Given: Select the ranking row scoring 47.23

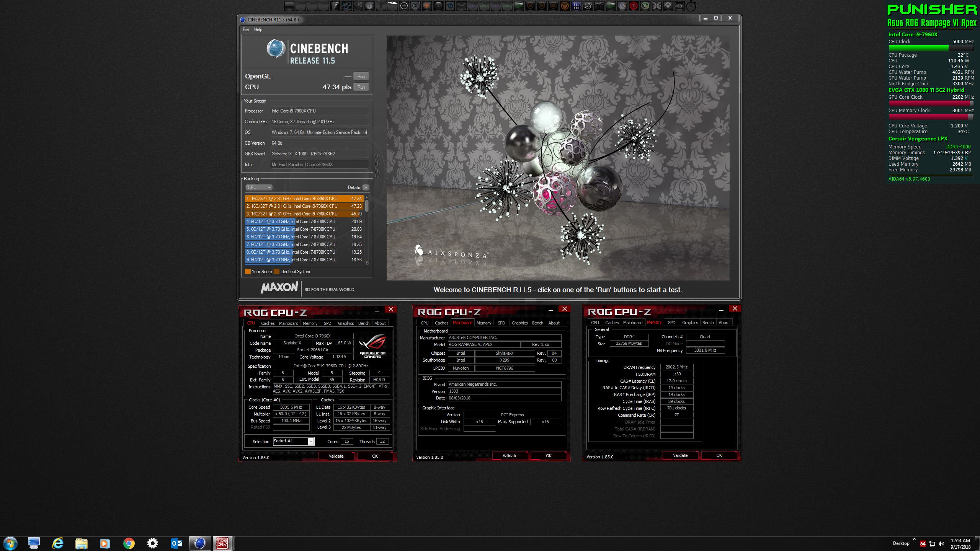Looking at the screenshot, I should tap(304, 206).
